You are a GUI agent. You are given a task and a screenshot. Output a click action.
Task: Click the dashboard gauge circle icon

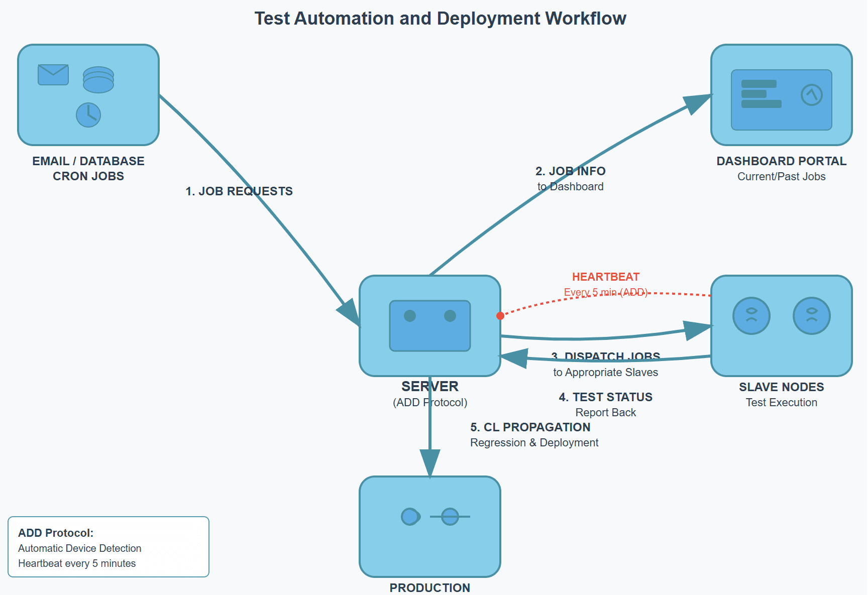812,95
